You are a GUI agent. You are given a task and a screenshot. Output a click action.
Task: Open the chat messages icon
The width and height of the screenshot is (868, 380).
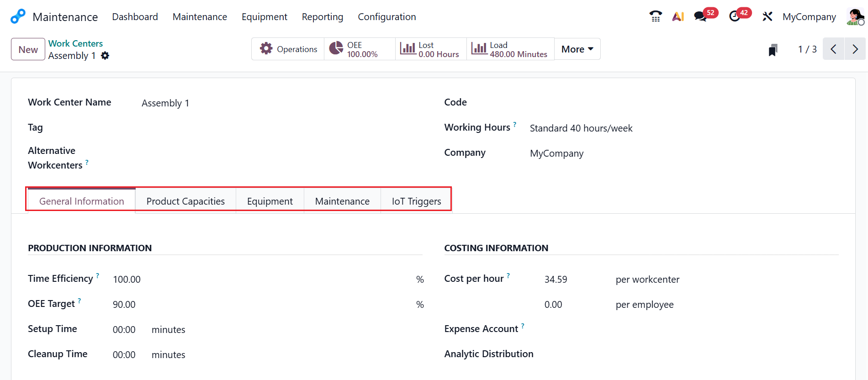click(x=700, y=16)
